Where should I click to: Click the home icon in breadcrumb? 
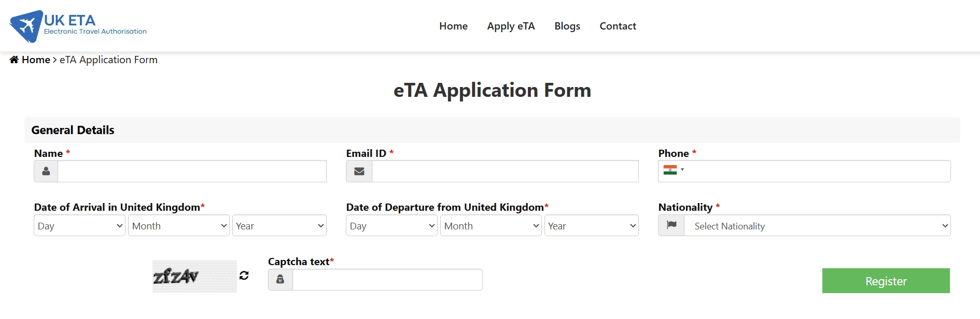[x=14, y=60]
